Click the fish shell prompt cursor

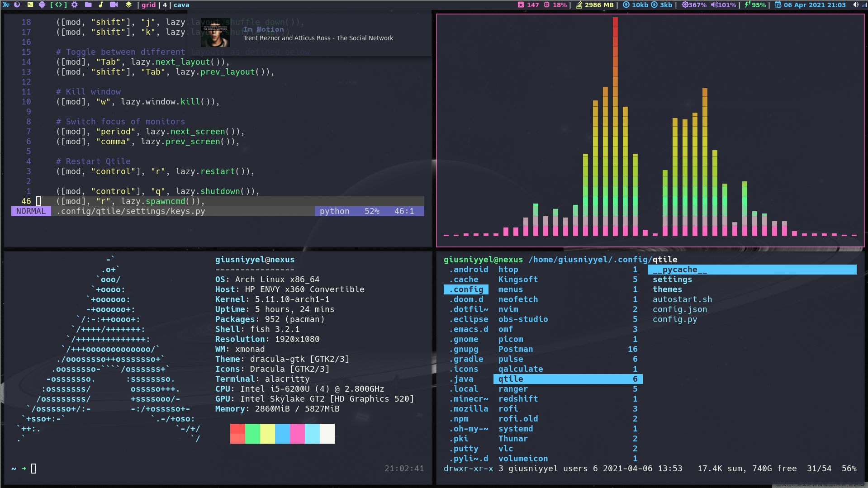[34, 469]
